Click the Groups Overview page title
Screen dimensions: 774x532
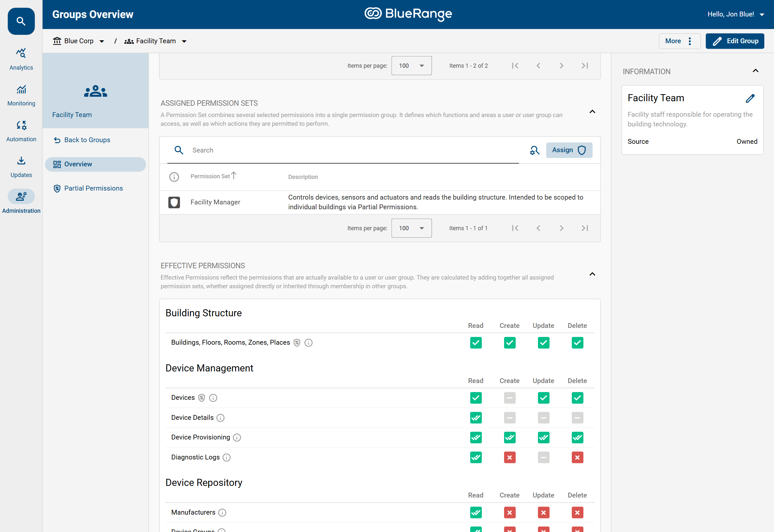[93, 14]
